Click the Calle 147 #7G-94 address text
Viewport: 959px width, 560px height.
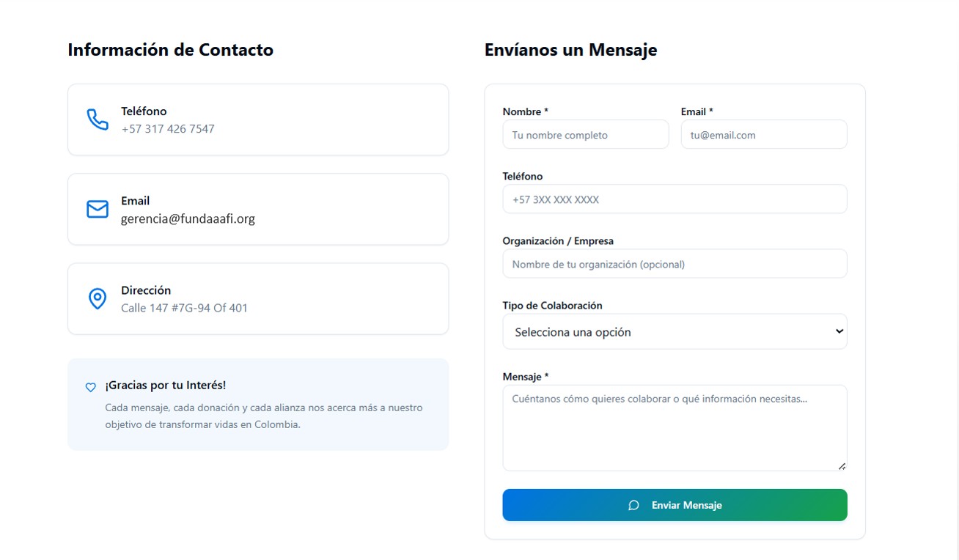click(184, 308)
